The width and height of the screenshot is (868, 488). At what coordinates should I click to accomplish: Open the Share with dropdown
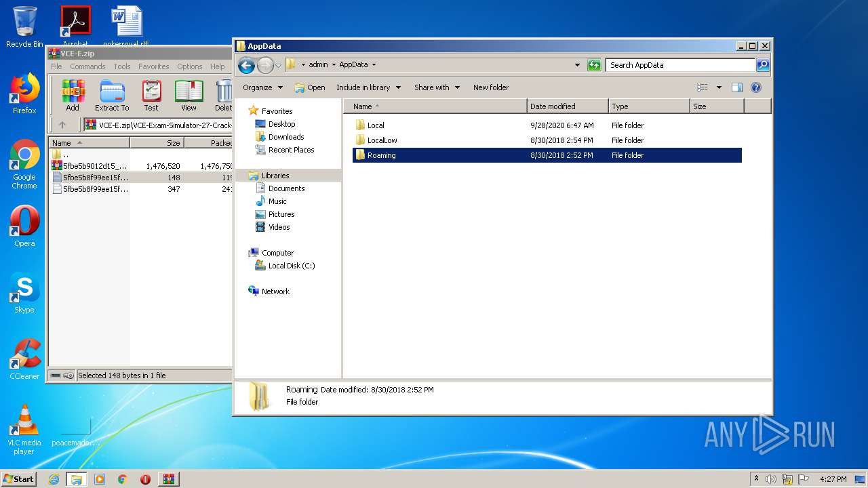click(x=437, y=87)
